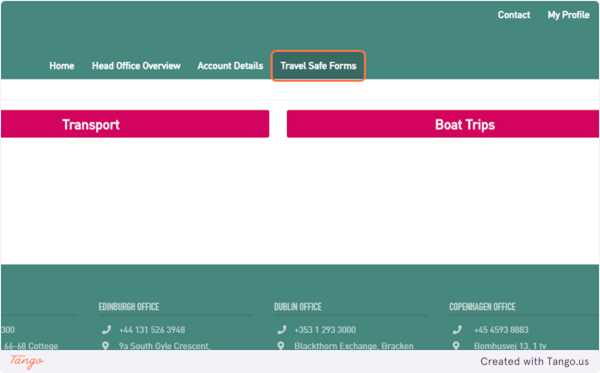The width and height of the screenshot is (600, 373).
Task: Open the Travel Safe Forms tab
Action: [318, 66]
